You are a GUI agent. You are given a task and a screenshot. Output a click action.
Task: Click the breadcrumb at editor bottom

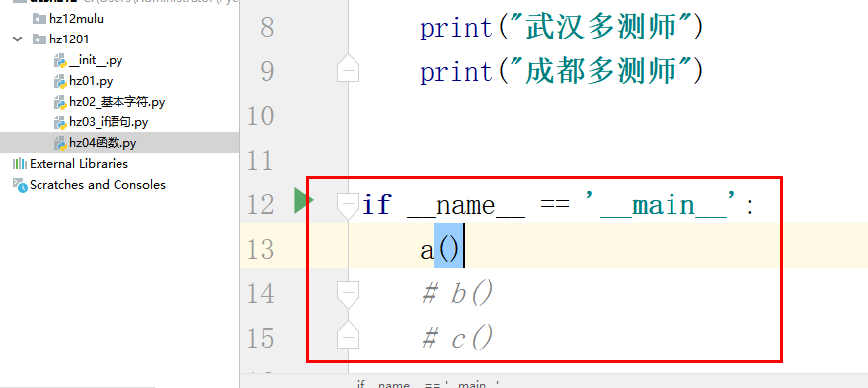[429, 384]
